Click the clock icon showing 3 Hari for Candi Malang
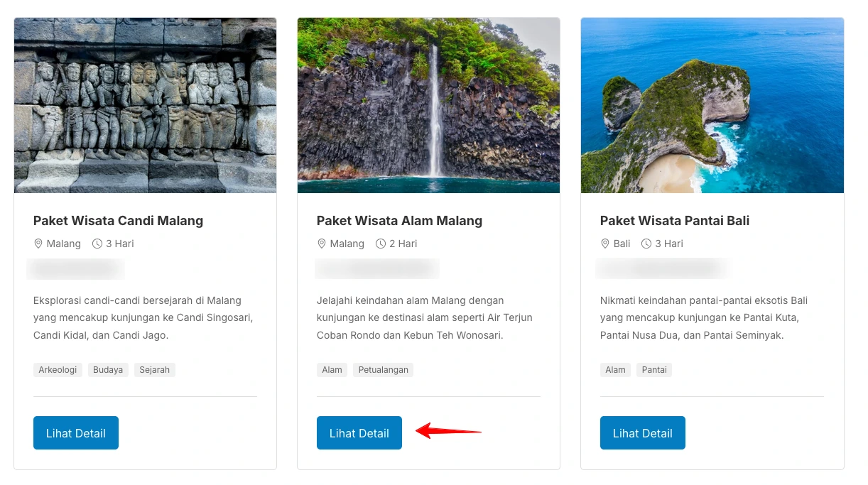 [97, 244]
